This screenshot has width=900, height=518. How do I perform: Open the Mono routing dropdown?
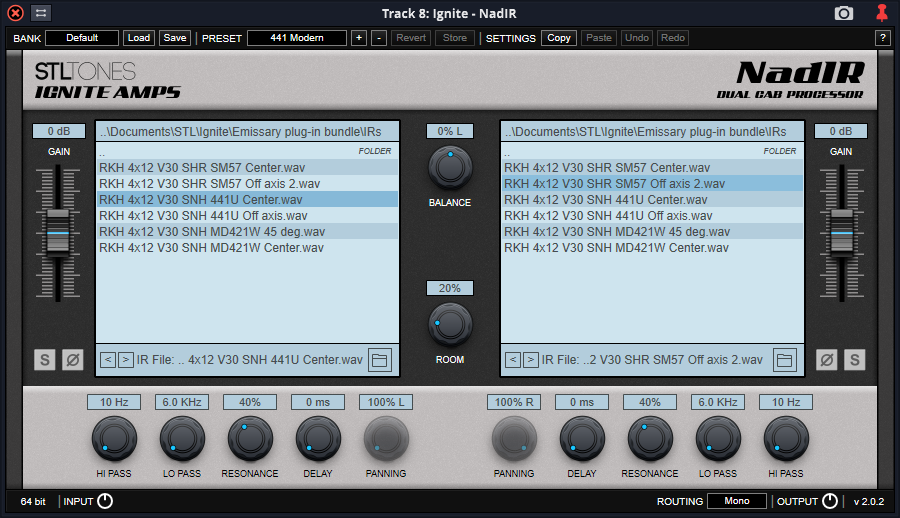tap(737, 501)
